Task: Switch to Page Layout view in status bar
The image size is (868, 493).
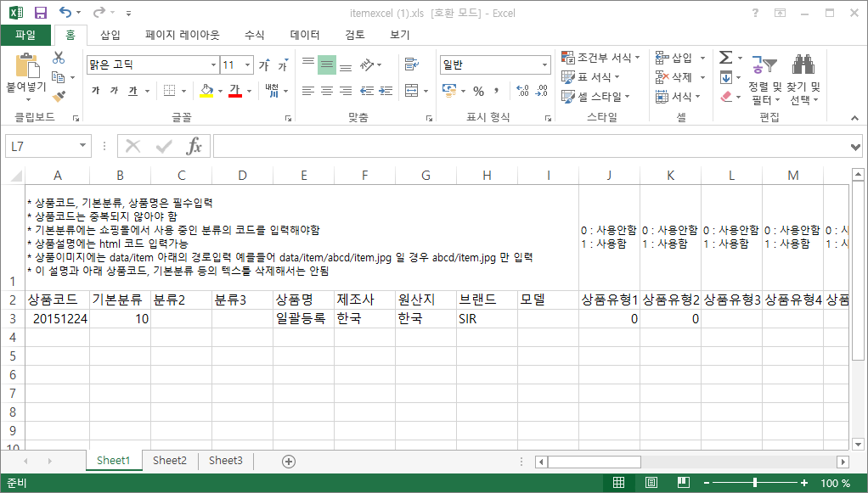Action: [651, 483]
